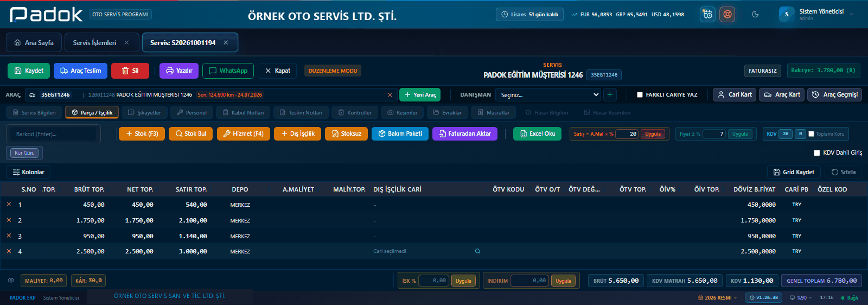Switch to the Servis İşlemleri tab
The image size is (868, 305).
[94, 42]
